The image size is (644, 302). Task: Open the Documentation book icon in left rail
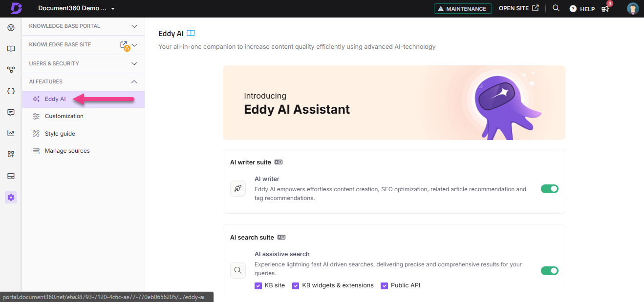point(11,49)
